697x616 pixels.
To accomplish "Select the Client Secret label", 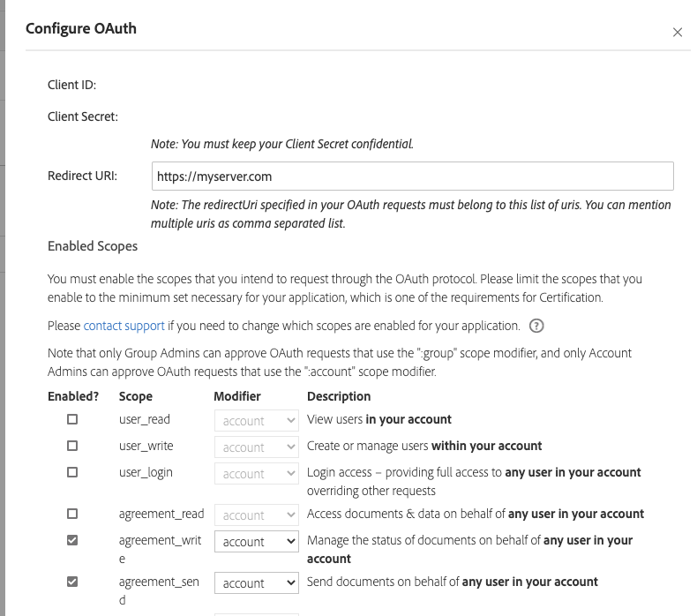I will coord(83,116).
